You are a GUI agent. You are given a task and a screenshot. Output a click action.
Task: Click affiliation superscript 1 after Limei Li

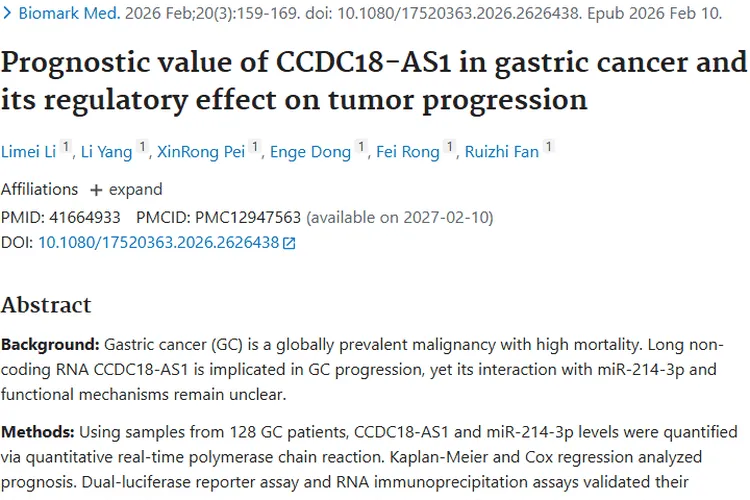pos(66,148)
